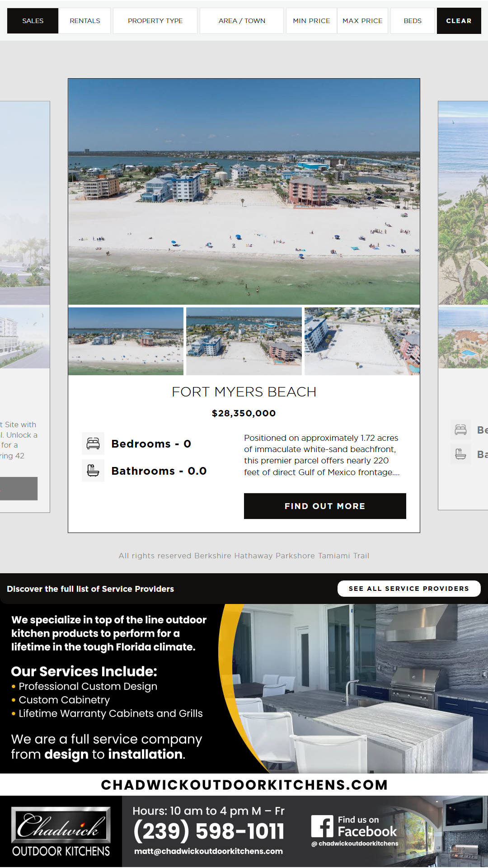Screen dimensions: 488x868
Task: Clear all search filters
Action: (x=459, y=21)
